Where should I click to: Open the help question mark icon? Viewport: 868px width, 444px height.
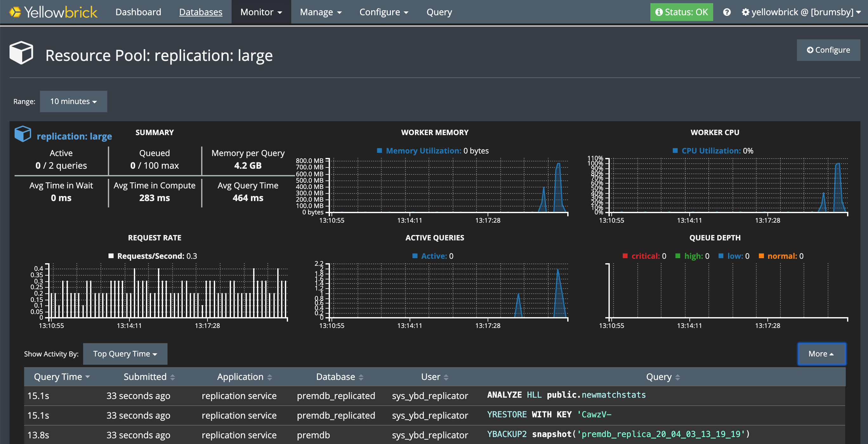pyautogui.click(x=727, y=12)
